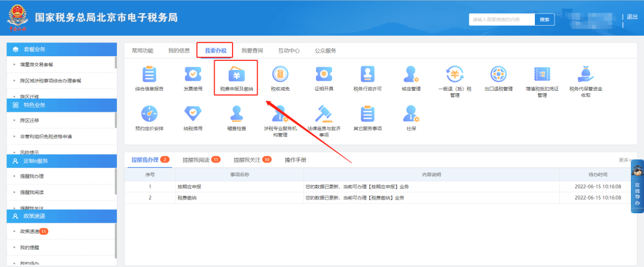
Task: Click 税务行政许可 icon
Action: (367, 74)
